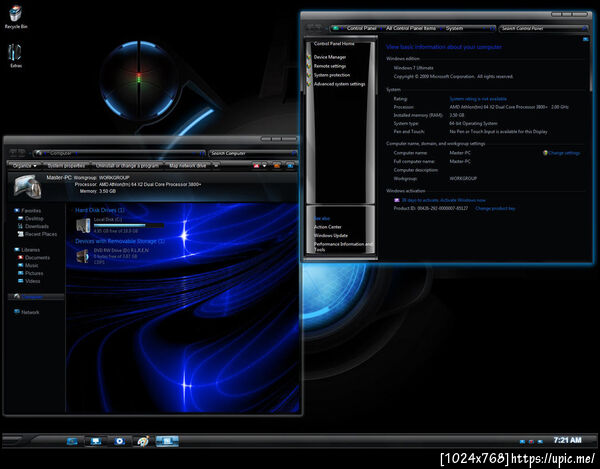
Task: Click the computer icon in Control Panel address bar
Action: coord(336,28)
